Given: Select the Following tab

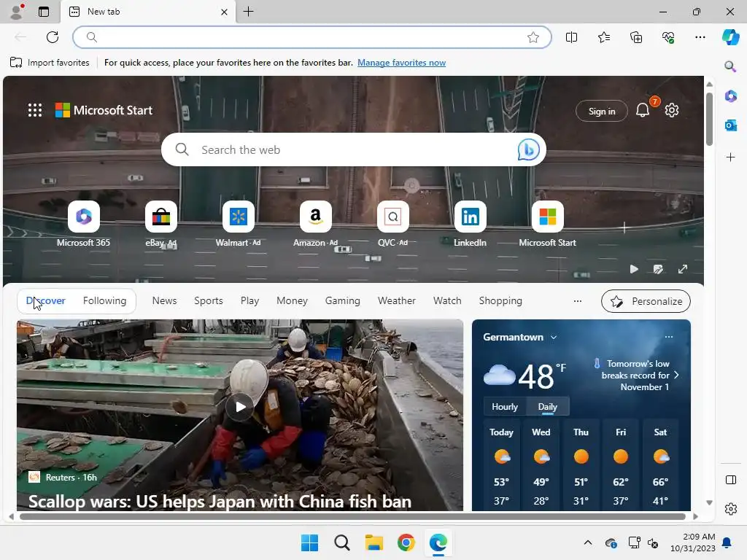Looking at the screenshot, I should coord(104,301).
